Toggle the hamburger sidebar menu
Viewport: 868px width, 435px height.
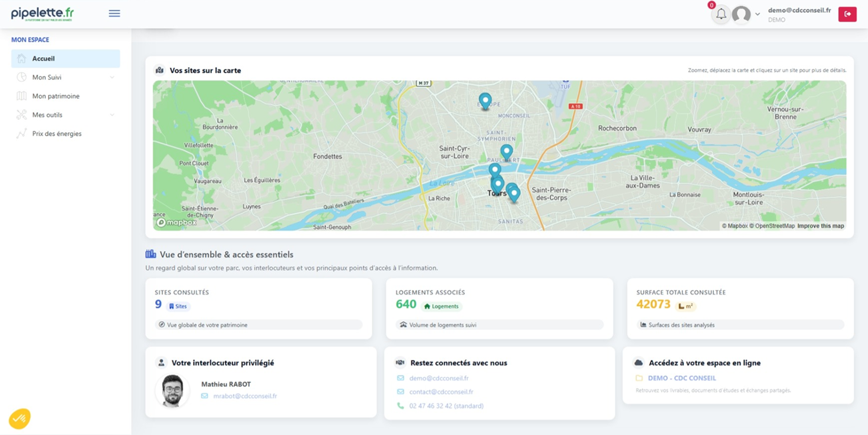point(114,13)
